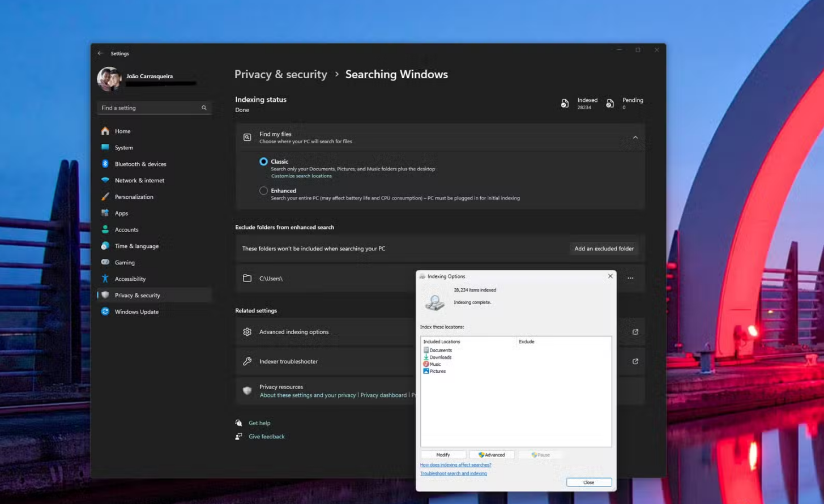Screen dimensions: 824x504
Task: Click the 'Give feedback' link
Action: 266,437
